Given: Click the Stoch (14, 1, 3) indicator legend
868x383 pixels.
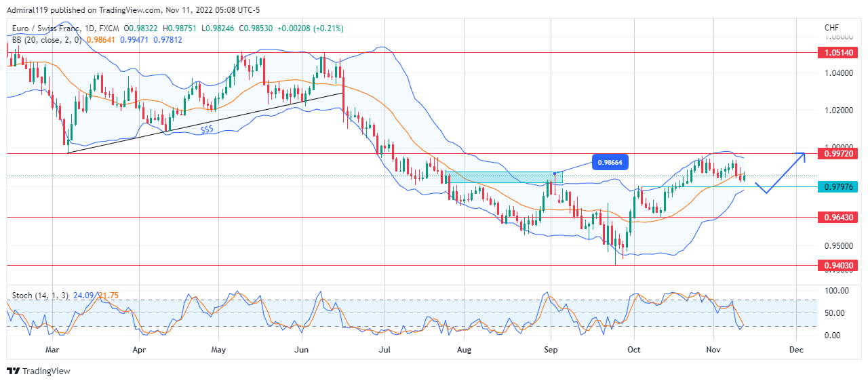Looking at the screenshot, I should coord(40,296).
